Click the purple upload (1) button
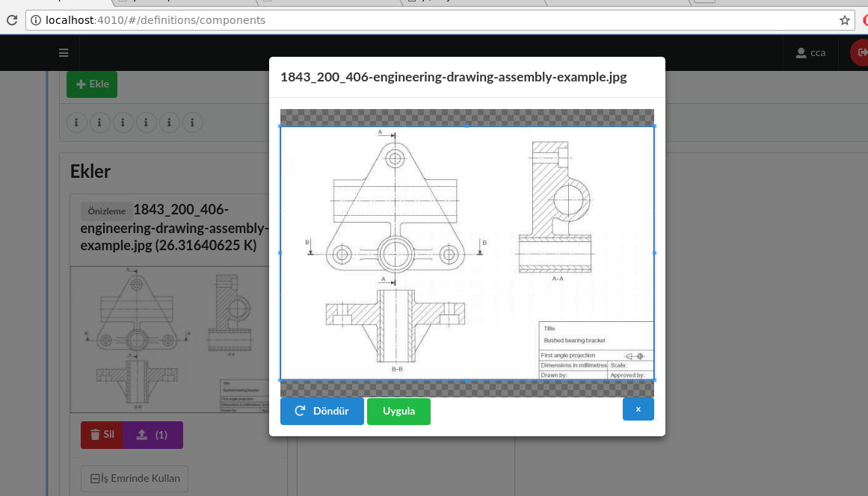The width and height of the screenshot is (868, 496). click(153, 435)
